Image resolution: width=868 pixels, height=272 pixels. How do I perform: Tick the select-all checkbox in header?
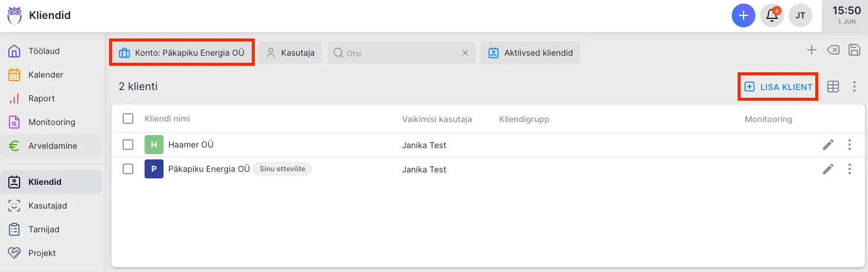[128, 119]
